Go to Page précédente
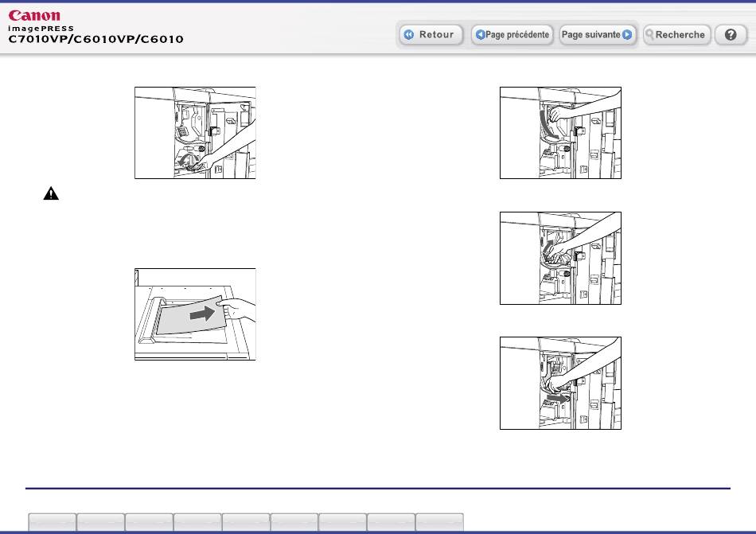This screenshot has width=756, height=534. click(512, 35)
